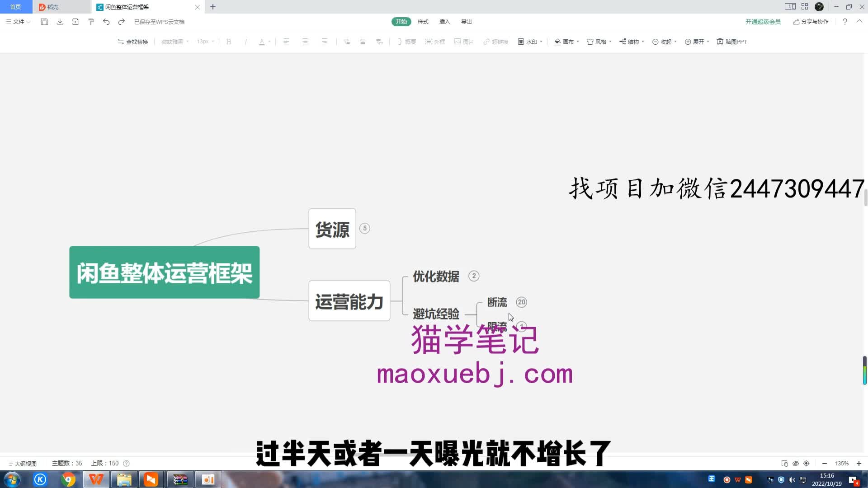Open 分享与协作 sharing options
This screenshot has height=488, width=868.
[x=811, y=21]
